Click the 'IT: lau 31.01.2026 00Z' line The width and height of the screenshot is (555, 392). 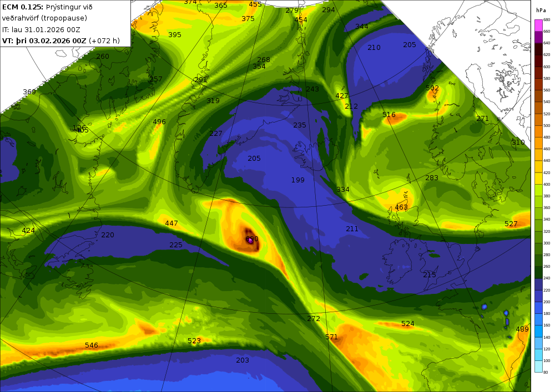click(41, 29)
